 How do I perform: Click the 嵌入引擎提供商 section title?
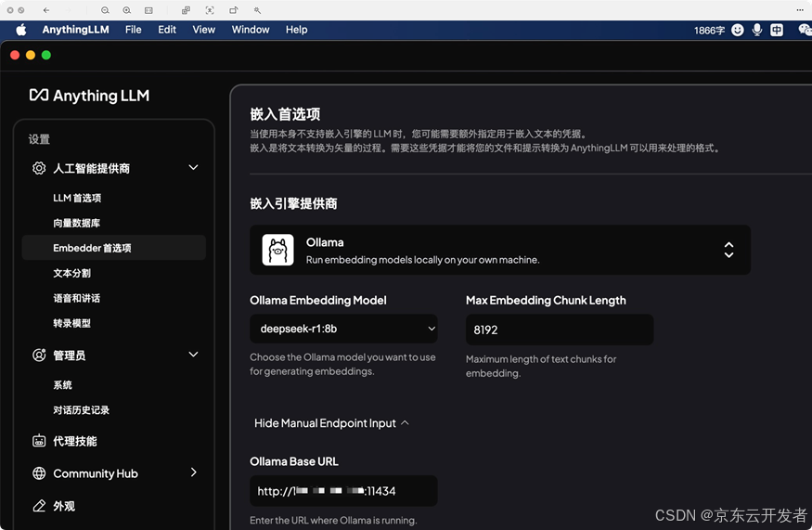click(x=293, y=203)
